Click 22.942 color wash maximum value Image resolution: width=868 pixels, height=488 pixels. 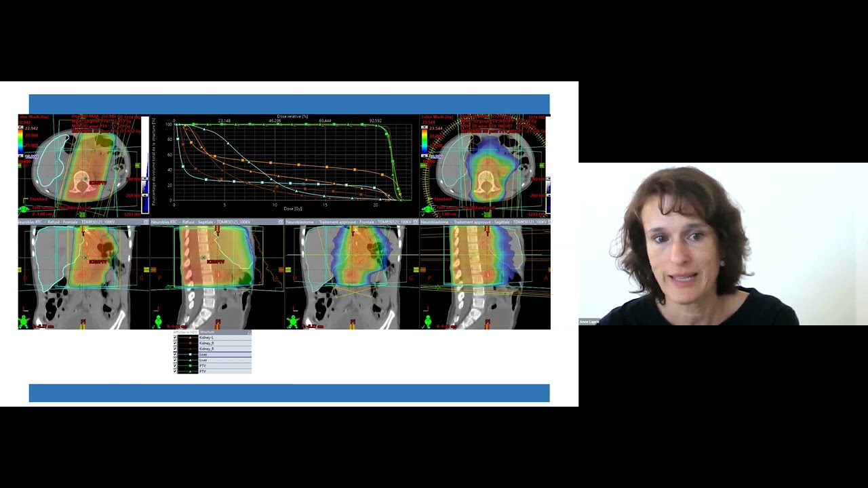pyautogui.click(x=31, y=128)
